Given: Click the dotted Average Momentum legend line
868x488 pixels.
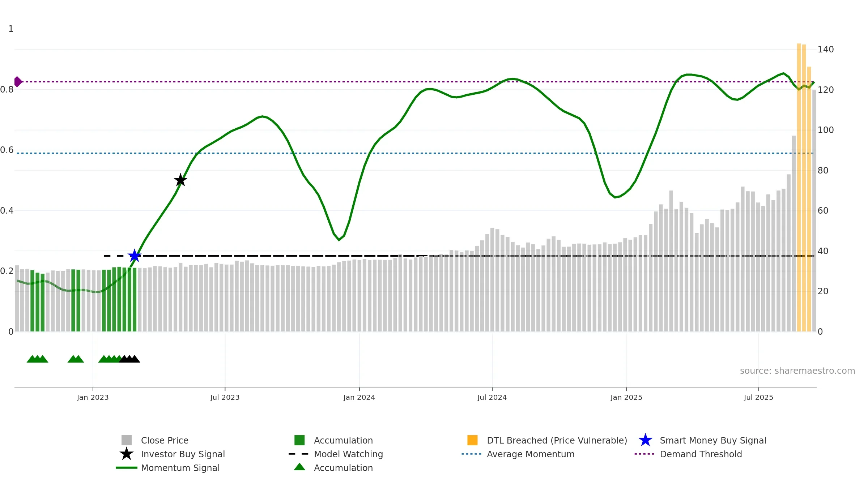Looking at the screenshot, I should pos(472,454).
